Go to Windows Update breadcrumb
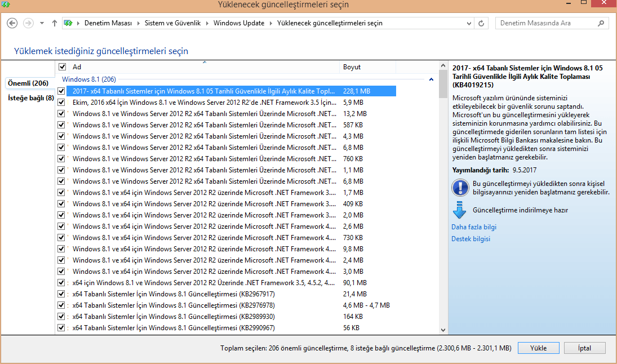Screen dimensions: 617x364 [x=239, y=23]
